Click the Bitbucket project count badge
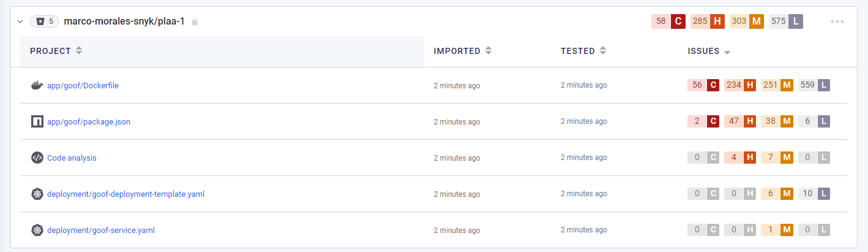Screen dimensions: 868x252 pyautogui.click(x=45, y=21)
